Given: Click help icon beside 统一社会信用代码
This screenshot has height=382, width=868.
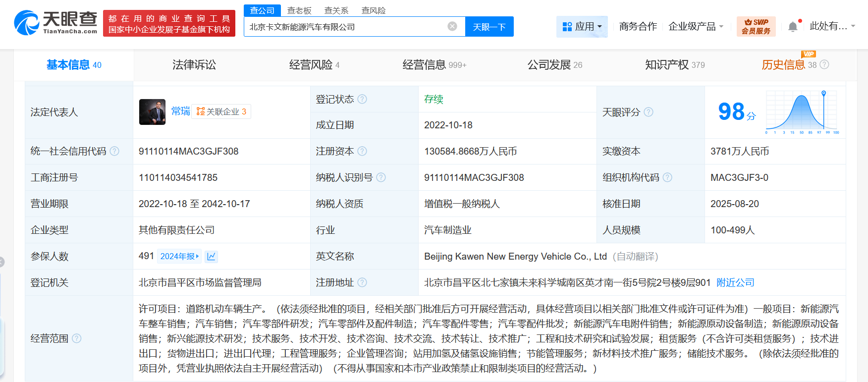Looking at the screenshot, I should (x=114, y=151).
